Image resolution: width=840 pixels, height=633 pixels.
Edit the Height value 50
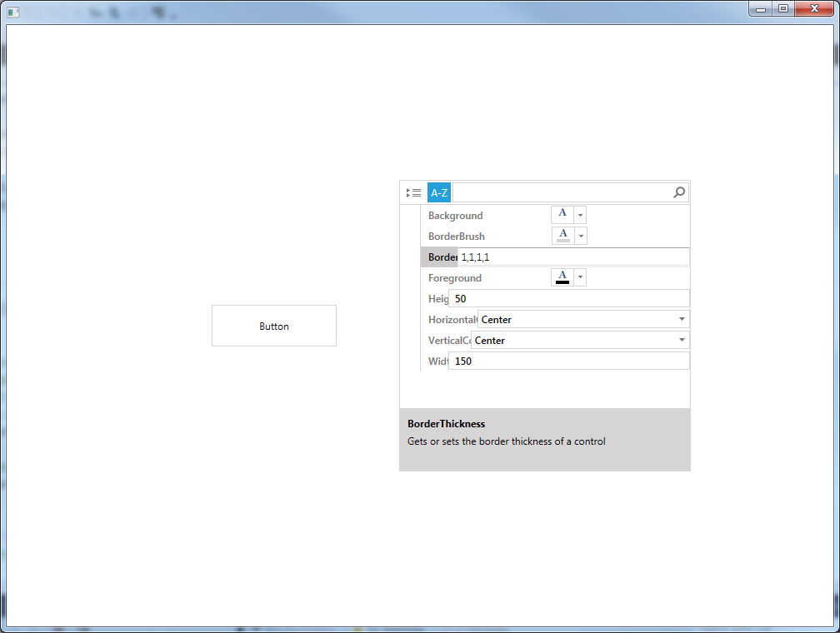click(569, 299)
